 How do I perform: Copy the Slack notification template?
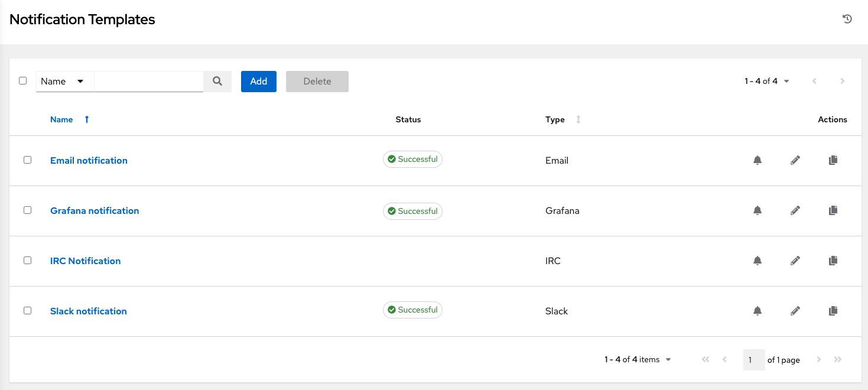(x=833, y=311)
